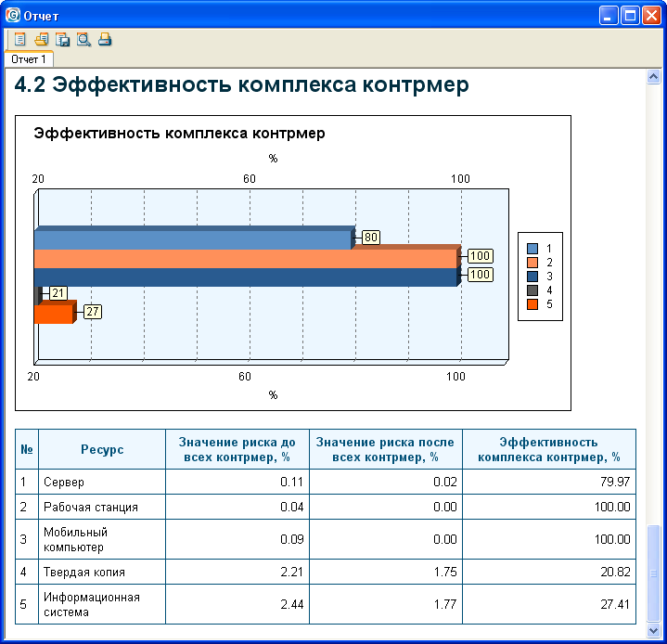667x644 pixels.
Task: Click the value 1.75
Action: (x=445, y=572)
